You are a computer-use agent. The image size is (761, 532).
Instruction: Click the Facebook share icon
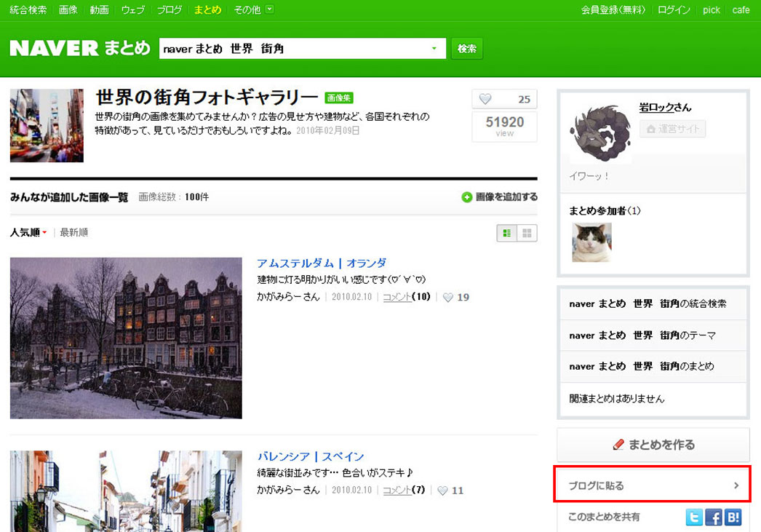click(714, 517)
